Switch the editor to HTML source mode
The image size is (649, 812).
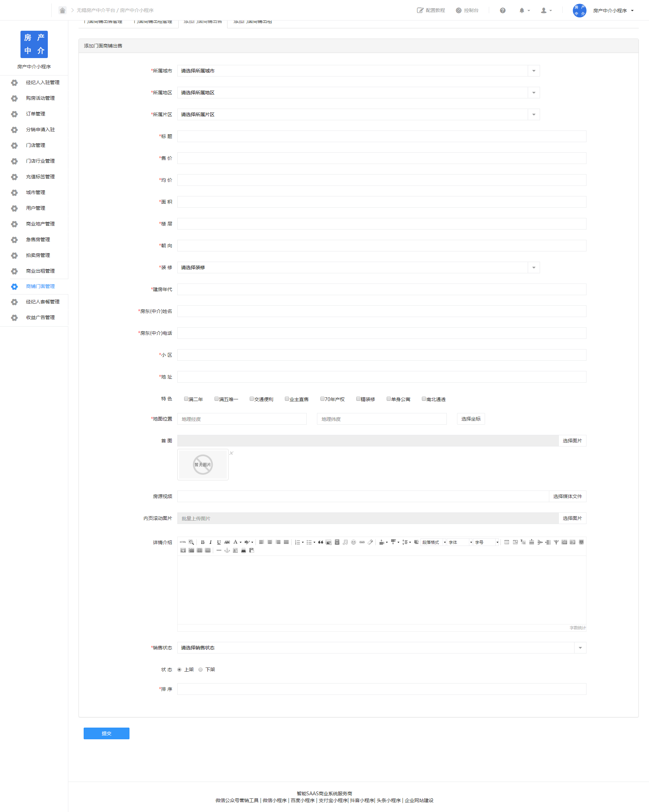(x=183, y=542)
